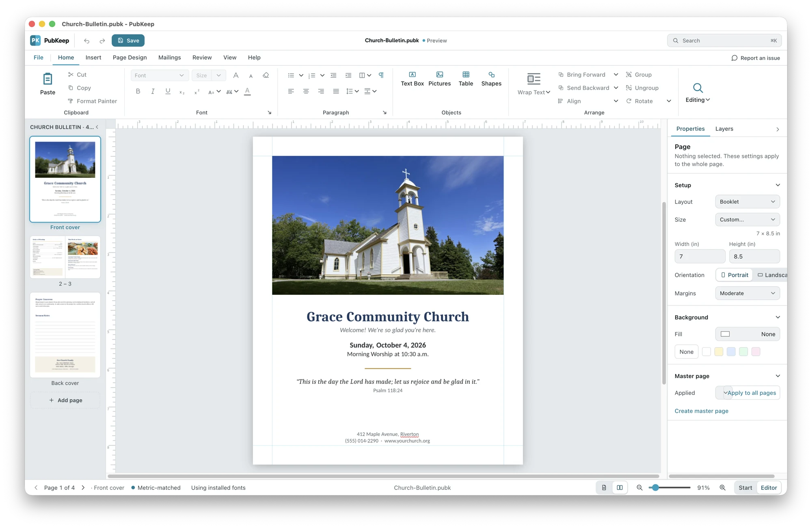812x528 pixels.
Task: Toggle Italic formatting
Action: (x=153, y=91)
